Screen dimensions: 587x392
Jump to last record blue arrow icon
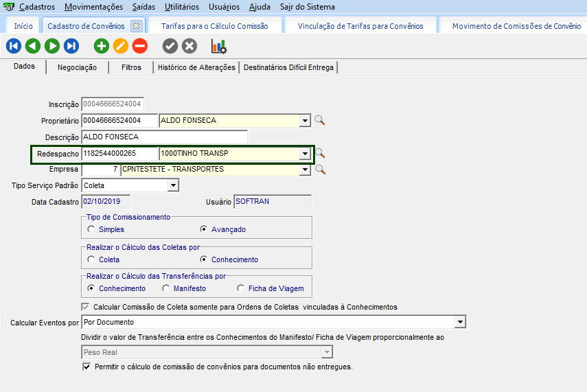click(x=71, y=46)
